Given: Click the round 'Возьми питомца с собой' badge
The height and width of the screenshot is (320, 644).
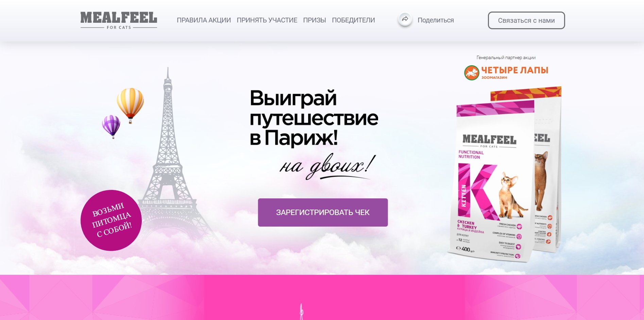Looking at the screenshot, I should 111,220.
